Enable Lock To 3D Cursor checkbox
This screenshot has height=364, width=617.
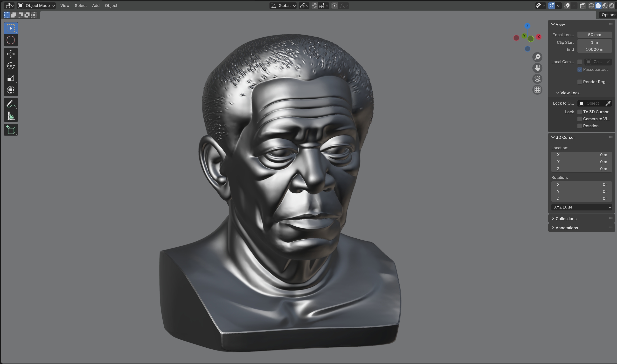click(579, 112)
